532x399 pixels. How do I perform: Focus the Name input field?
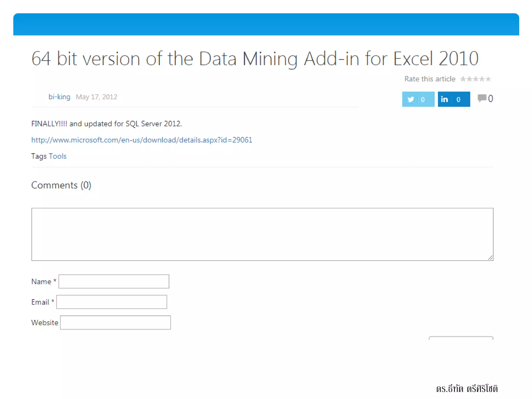pyautogui.click(x=114, y=281)
